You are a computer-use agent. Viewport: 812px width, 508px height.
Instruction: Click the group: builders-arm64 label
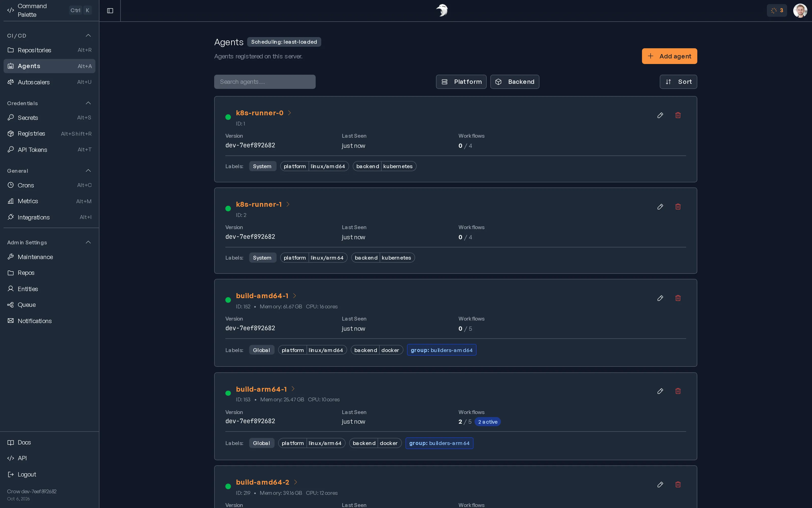click(x=439, y=443)
